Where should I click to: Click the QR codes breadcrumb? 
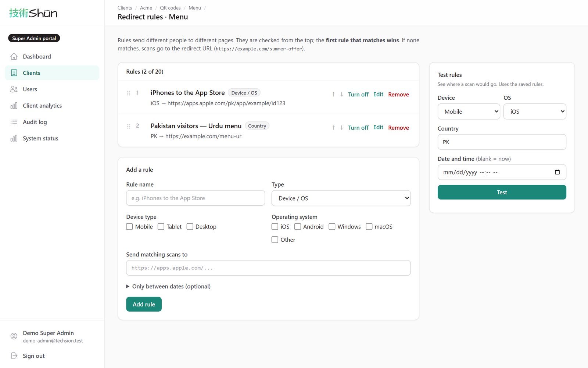170,8
